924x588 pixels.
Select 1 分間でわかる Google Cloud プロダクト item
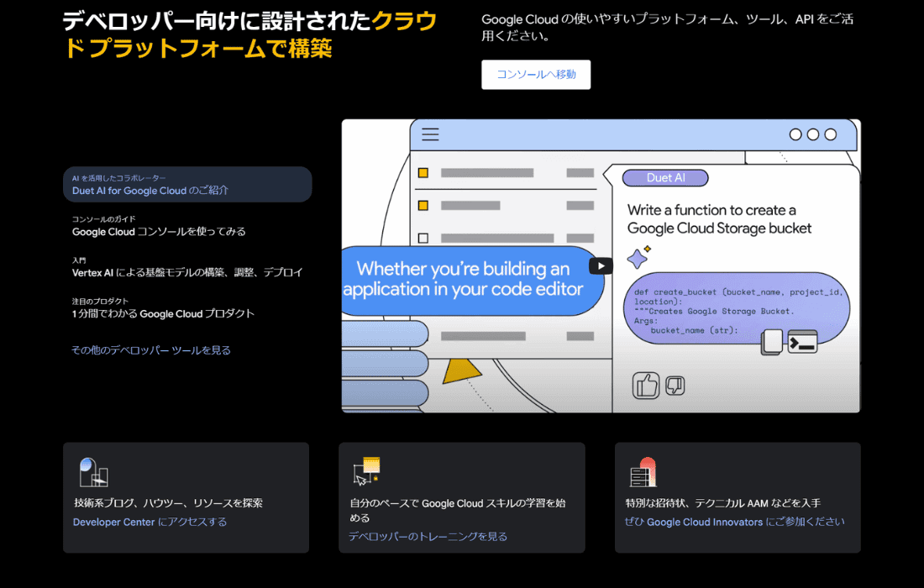[x=163, y=308]
